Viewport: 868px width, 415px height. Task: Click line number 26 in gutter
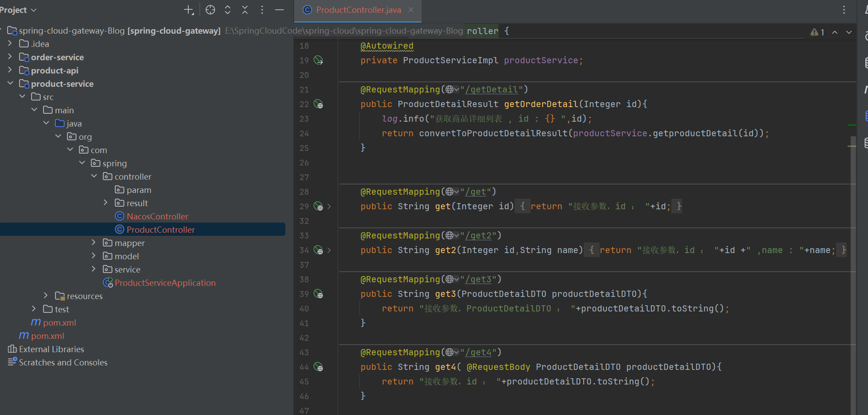(304, 162)
